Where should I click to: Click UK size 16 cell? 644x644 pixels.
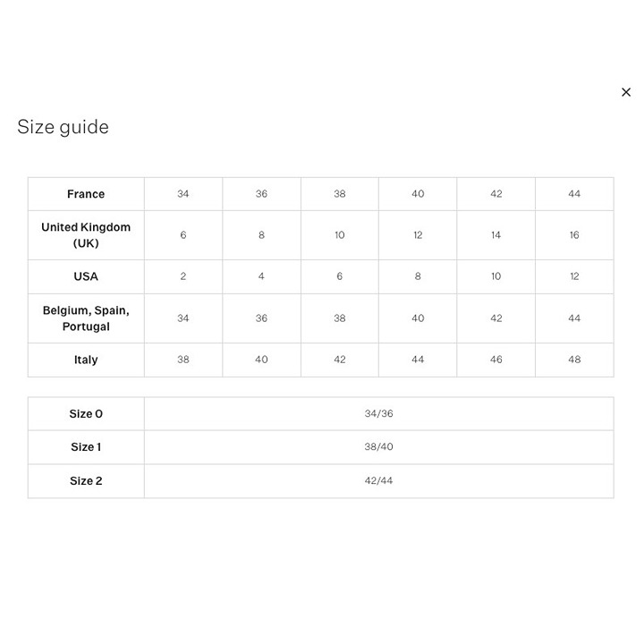(x=574, y=235)
